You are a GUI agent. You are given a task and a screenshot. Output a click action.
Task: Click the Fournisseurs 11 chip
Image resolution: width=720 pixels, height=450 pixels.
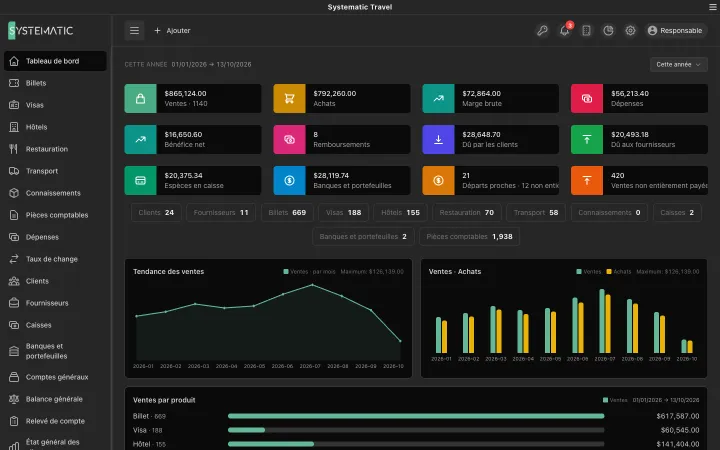221,213
